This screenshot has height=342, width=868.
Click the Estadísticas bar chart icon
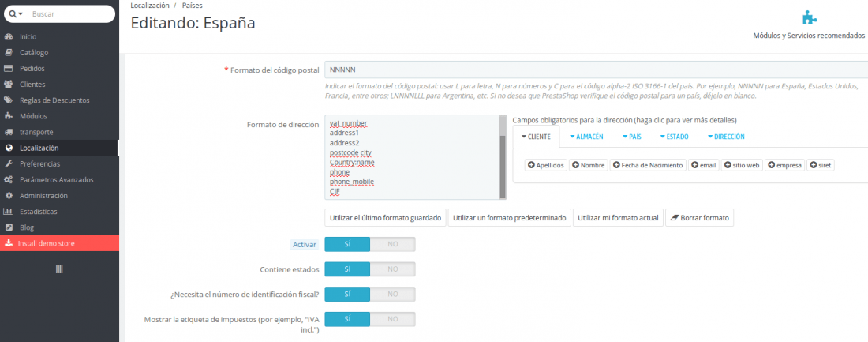click(9, 212)
